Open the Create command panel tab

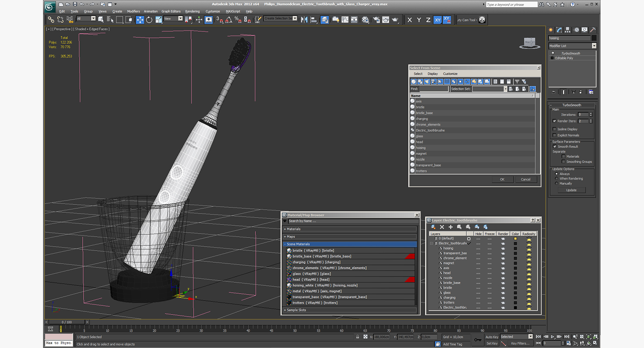pyautogui.click(x=551, y=30)
